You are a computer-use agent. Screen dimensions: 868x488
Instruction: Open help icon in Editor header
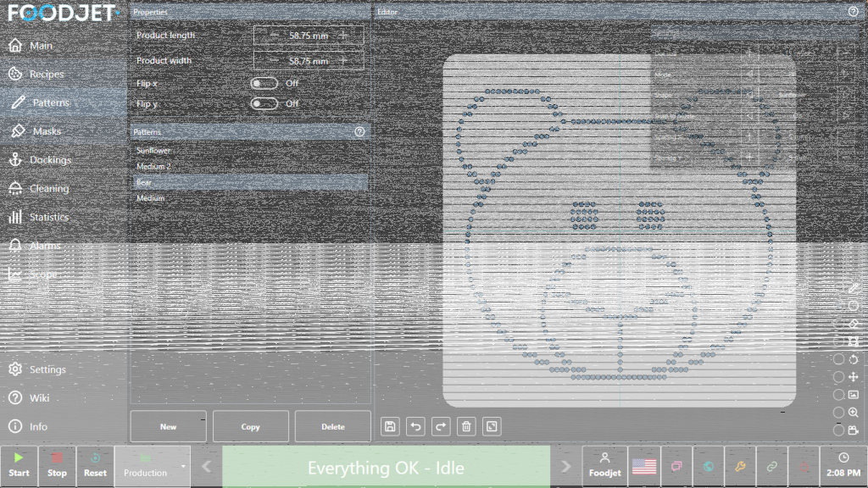pyautogui.click(x=853, y=12)
